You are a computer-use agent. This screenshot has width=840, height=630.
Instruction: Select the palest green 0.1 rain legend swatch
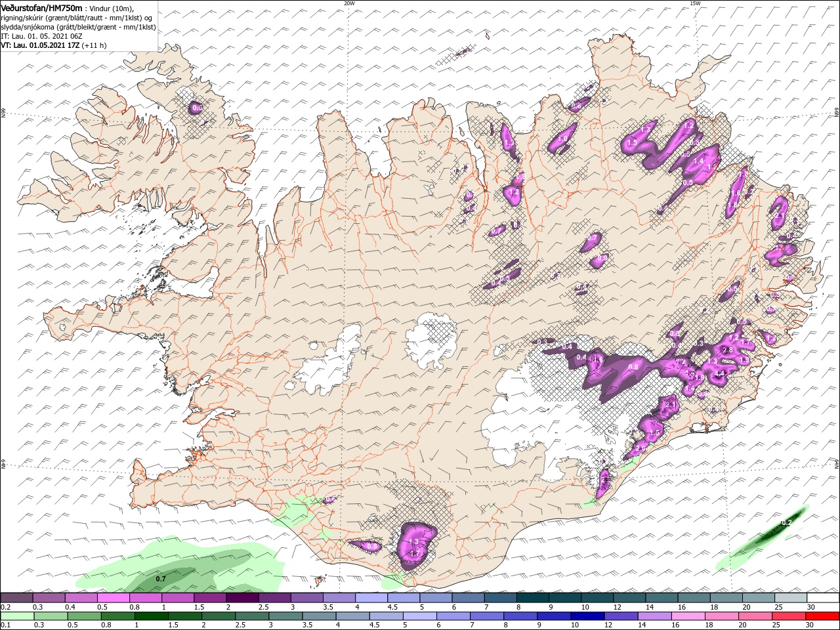[17, 616]
